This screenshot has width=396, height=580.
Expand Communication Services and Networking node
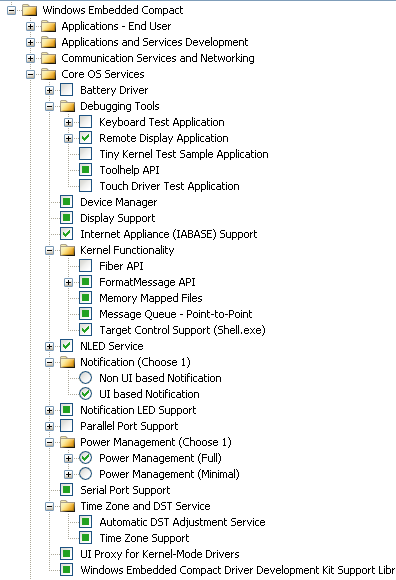pos(31,58)
